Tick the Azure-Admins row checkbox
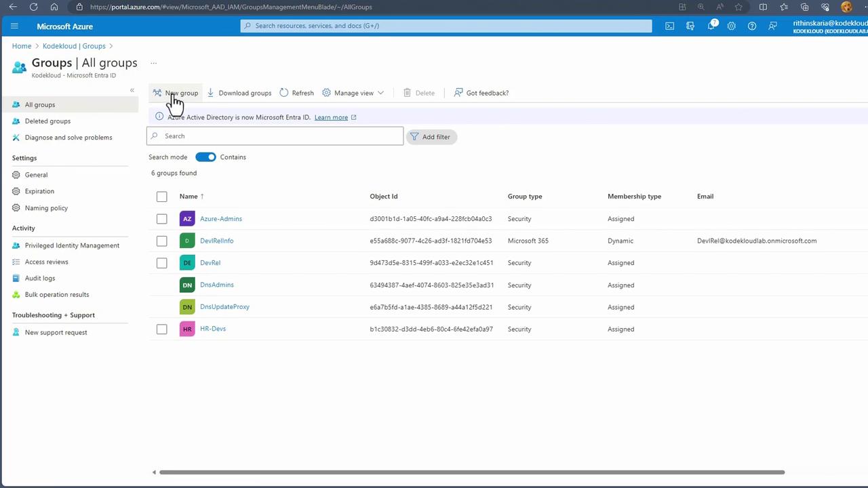Viewport: 868px width, 488px height. click(161, 219)
